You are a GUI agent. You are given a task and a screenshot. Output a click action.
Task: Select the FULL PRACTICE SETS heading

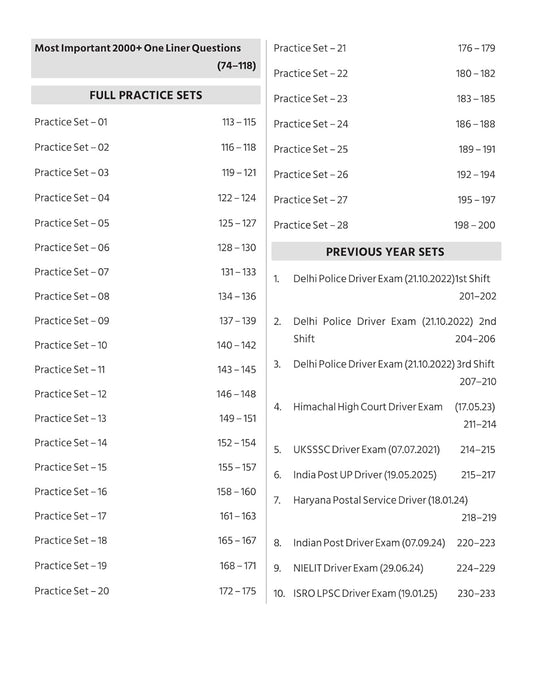(x=146, y=95)
